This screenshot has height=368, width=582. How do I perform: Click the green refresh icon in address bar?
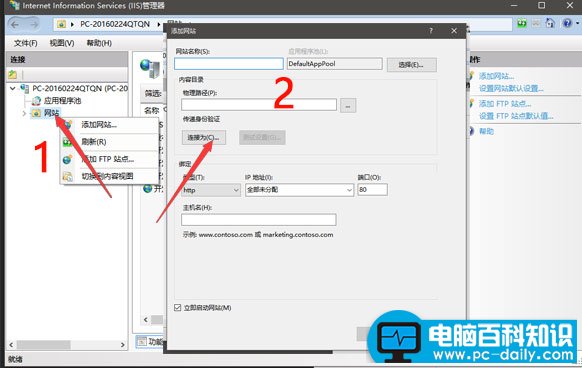[x=522, y=23]
